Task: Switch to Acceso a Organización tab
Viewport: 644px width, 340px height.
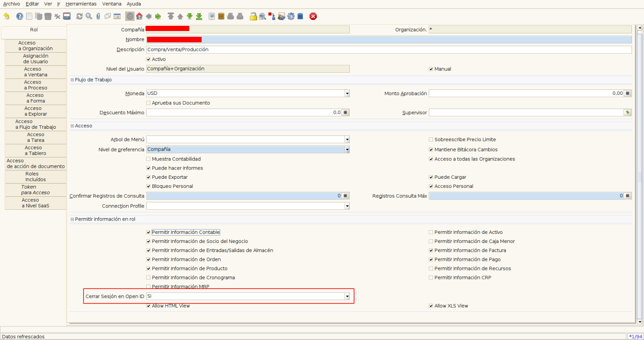Action: click(x=35, y=46)
